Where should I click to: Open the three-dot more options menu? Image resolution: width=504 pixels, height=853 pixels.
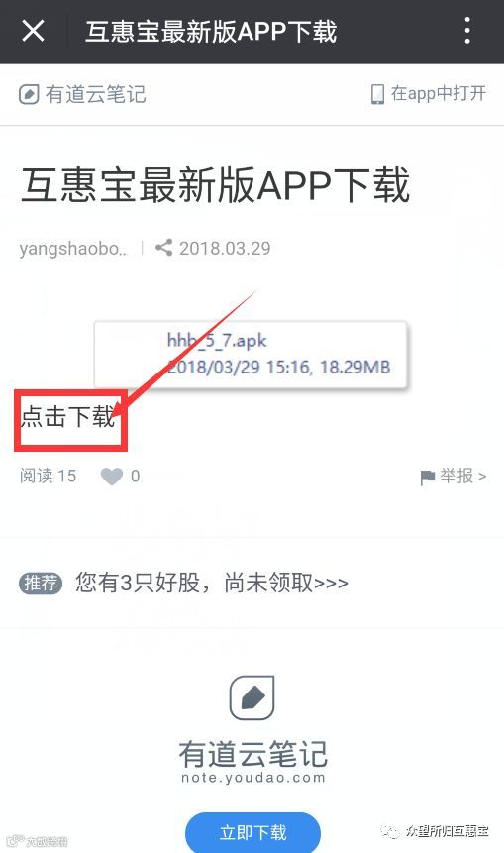467,31
